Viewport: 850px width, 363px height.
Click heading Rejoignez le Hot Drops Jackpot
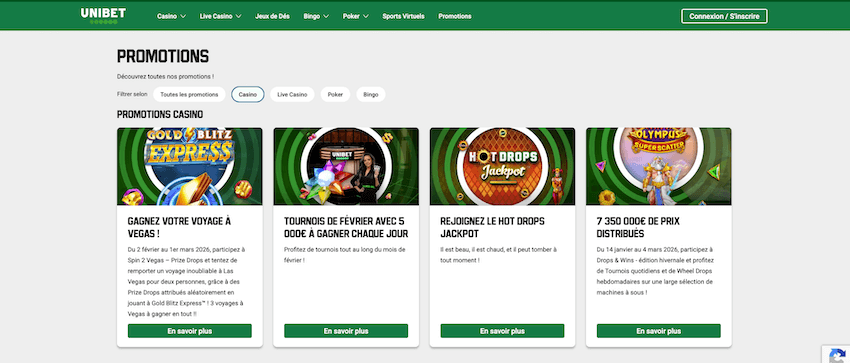(493, 228)
